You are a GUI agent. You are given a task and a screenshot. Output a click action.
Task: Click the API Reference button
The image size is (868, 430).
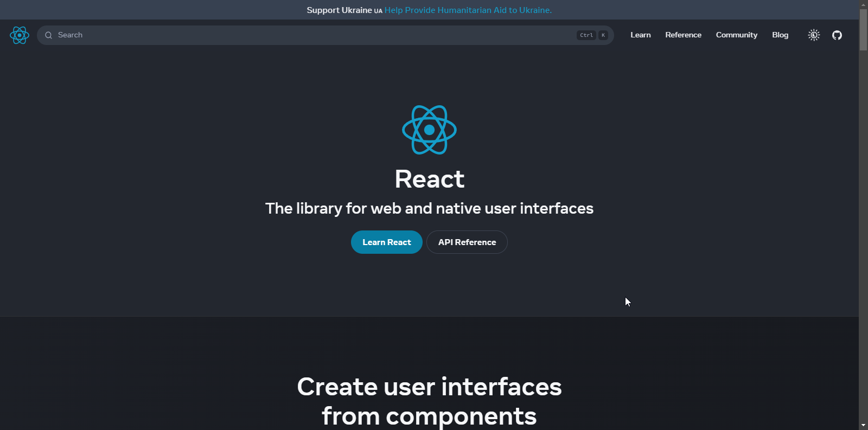[467, 242]
